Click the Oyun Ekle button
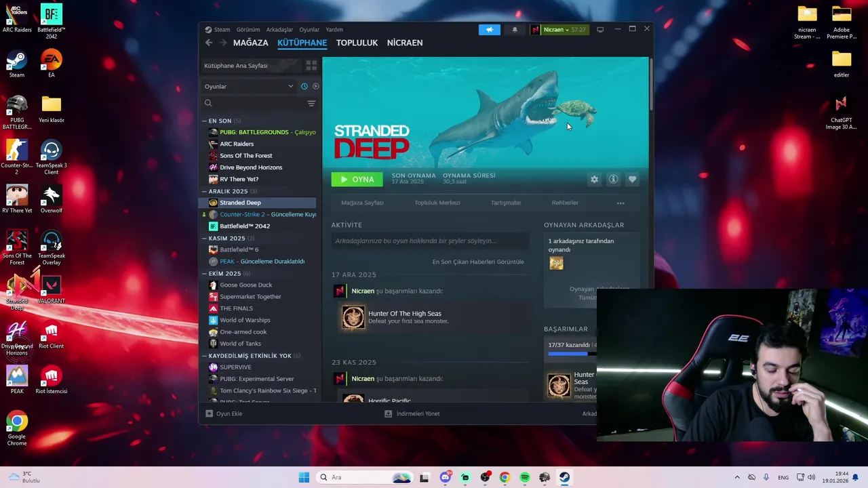Image resolution: width=868 pixels, height=488 pixels. (x=224, y=413)
